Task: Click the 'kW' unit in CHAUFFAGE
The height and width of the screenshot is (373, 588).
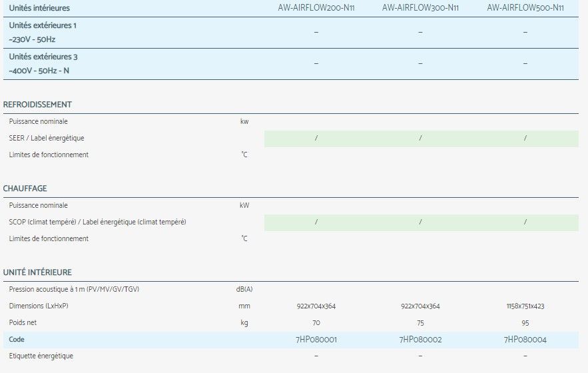Action: coord(244,205)
